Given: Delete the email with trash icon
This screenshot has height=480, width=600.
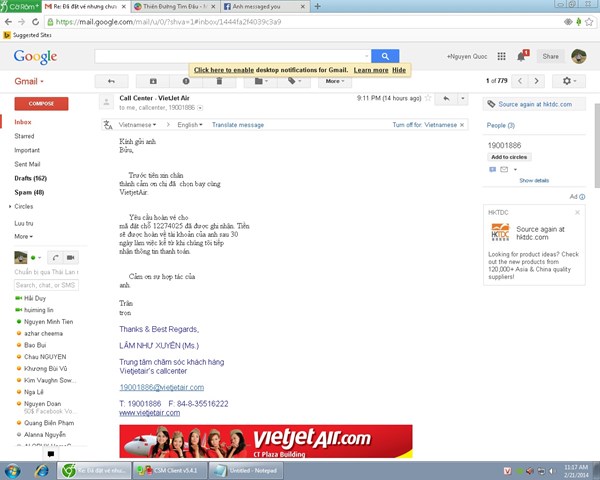Looking at the screenshot, I should [x=219, y=81].
